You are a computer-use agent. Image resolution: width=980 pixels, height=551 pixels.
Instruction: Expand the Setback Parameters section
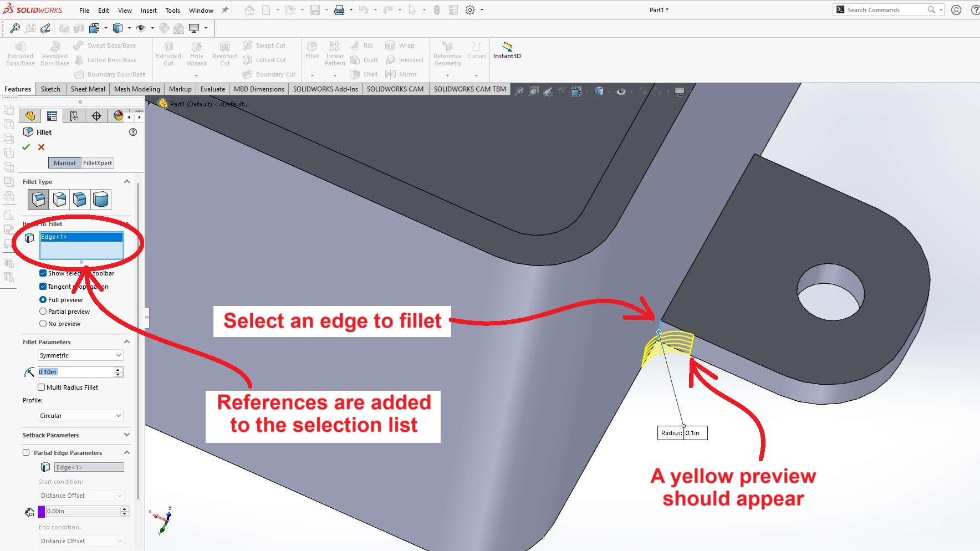pos(127,435)
